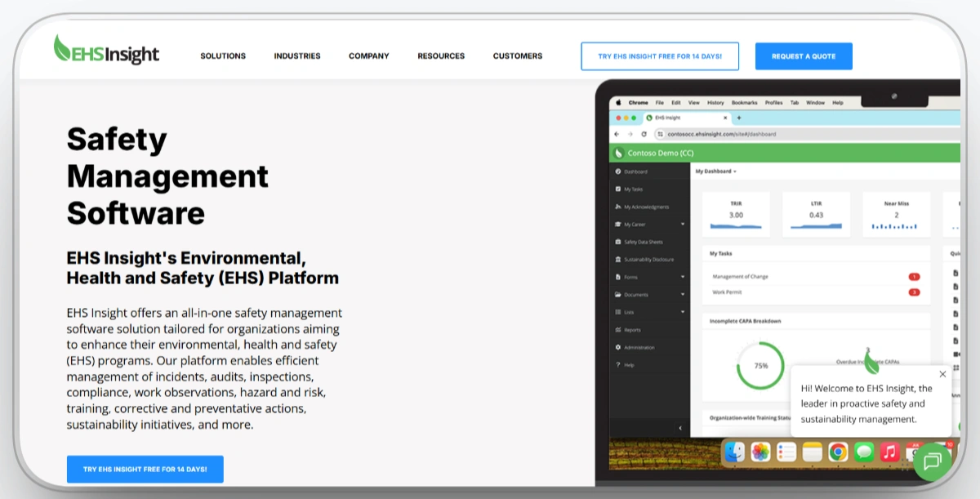The image size is (980, 499).
Task: Open Messages from the dock
Action: (864, 452)
